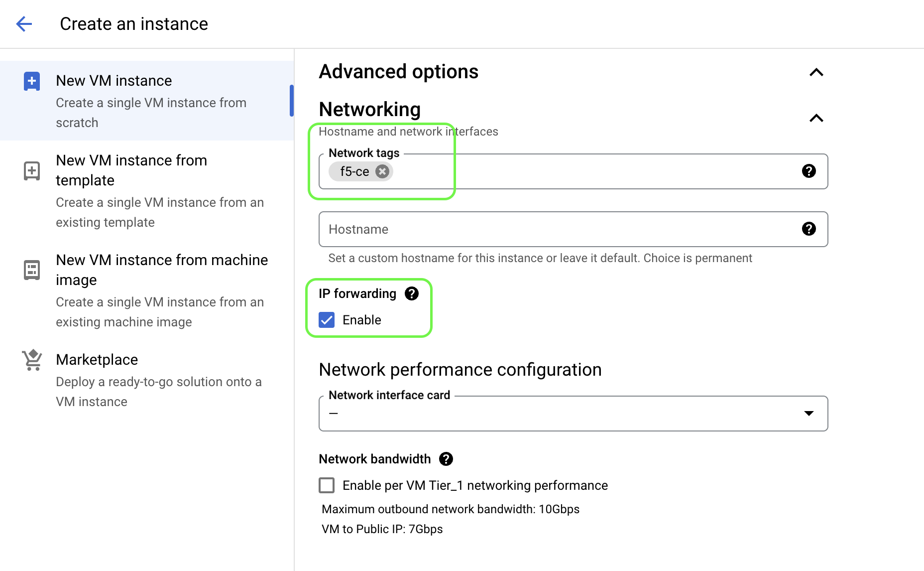
Task: Disable the IP forwarding Enable checkbox
Action: click(x=327, y=320)
